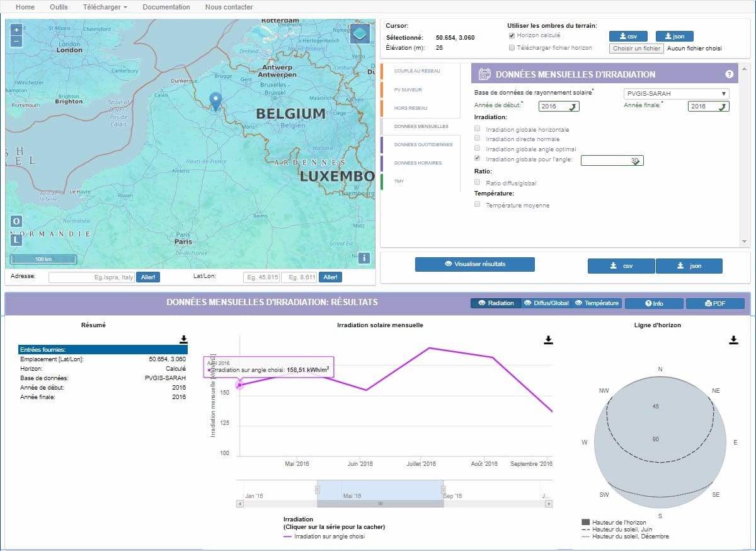Open the Documentation menu item
This screenshot has width=756, height=551.
(x=166, y=7)
